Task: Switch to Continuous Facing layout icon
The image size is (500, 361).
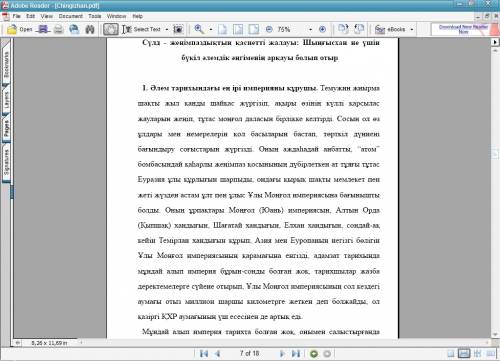Action: click(x=477, y=353)
